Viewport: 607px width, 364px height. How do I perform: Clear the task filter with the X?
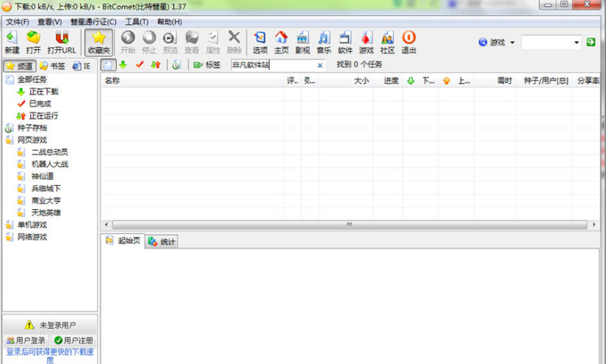click(x=320, y=65)
